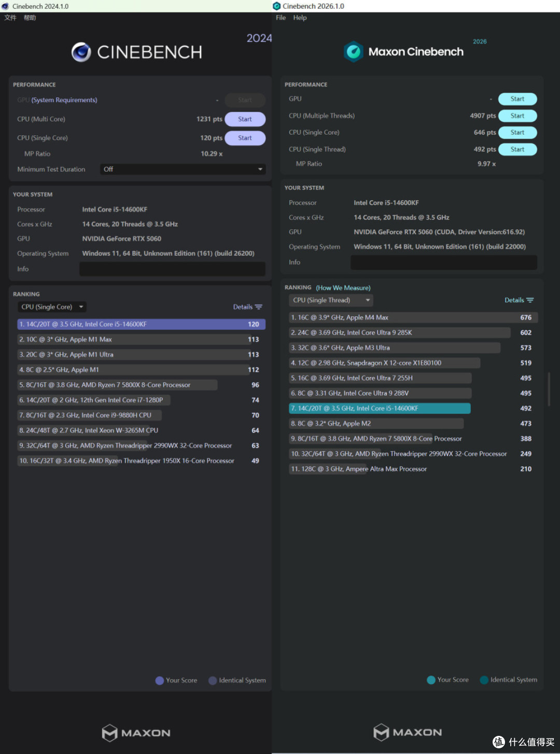Start CPU (Multi Core) test in 2024

click(x=245, y=119)
